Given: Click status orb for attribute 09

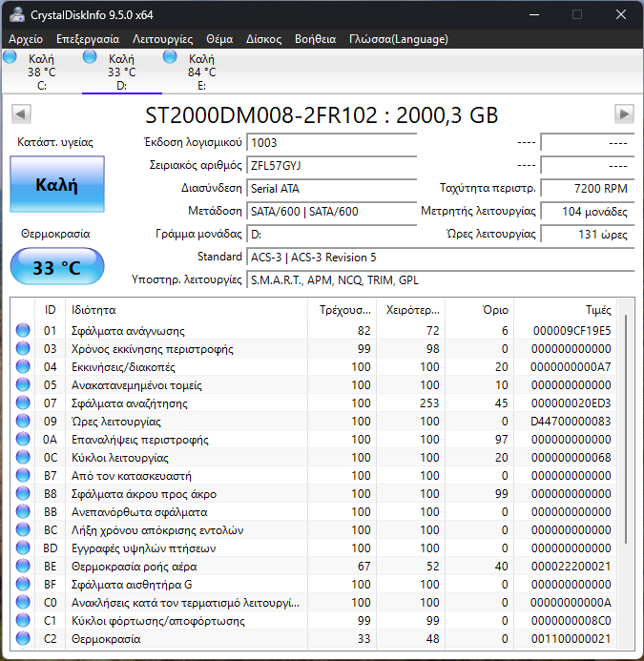Looking at the screenshot, I should click(x=23, y=421).
